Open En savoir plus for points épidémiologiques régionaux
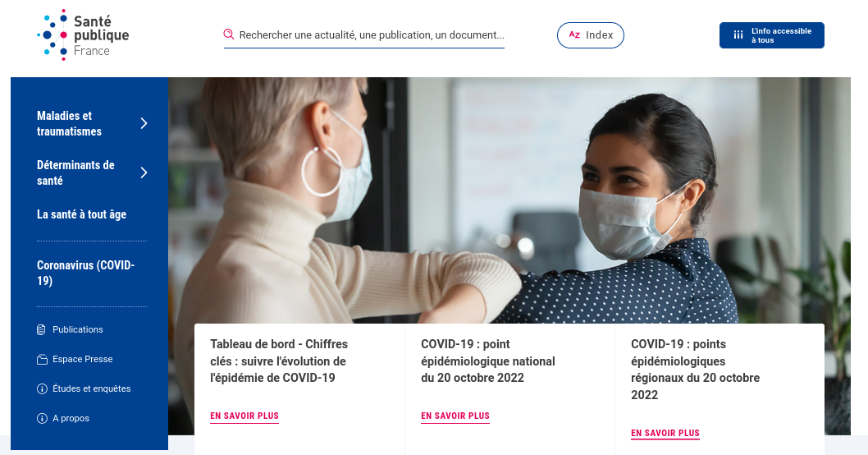The image size is (868, 455). click(x=665, y=434)
